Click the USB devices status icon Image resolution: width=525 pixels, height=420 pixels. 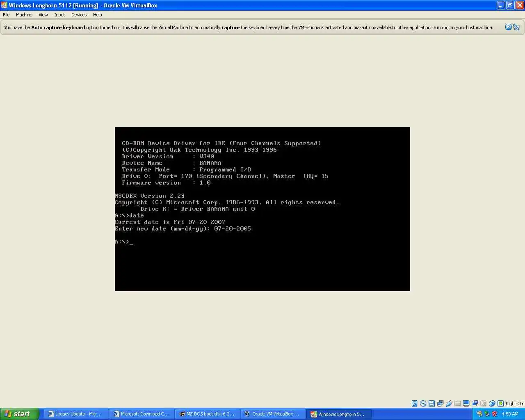tap(449, 404)
